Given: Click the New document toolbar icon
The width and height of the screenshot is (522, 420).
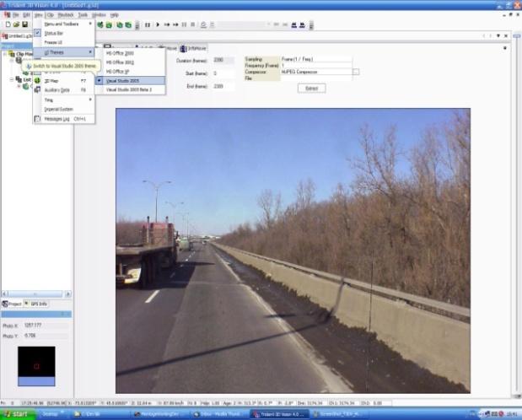Looking at the screenshot, I should (8, 24).
